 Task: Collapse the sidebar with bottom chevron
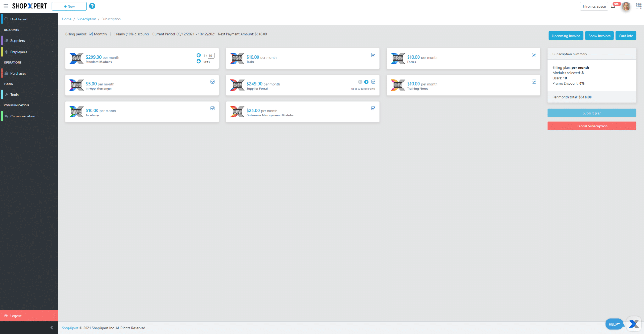(52, 328)
